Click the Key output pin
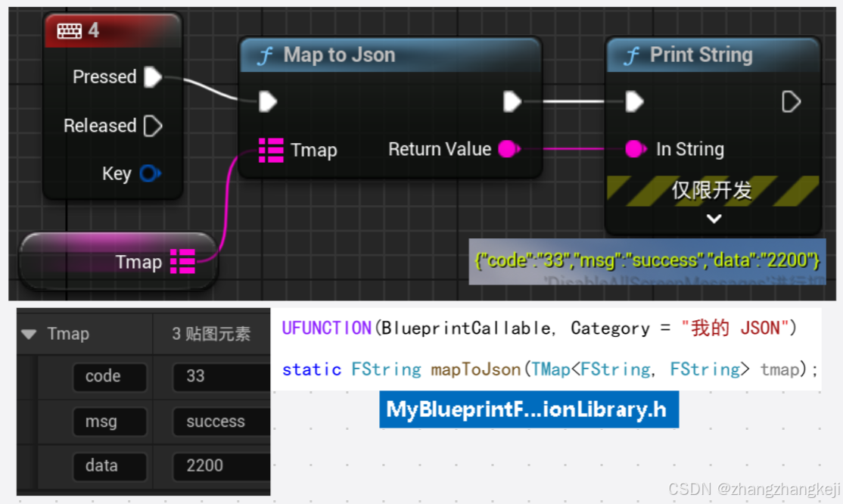This screenshot has width=843, height=504. point(150,173)
